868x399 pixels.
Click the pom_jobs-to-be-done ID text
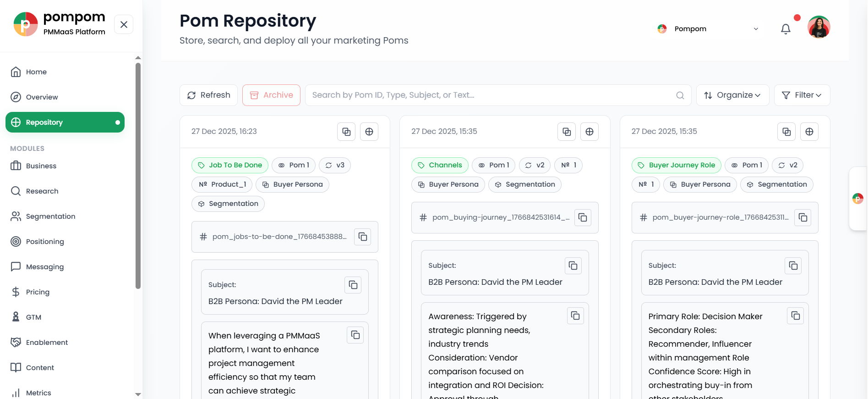279,237
